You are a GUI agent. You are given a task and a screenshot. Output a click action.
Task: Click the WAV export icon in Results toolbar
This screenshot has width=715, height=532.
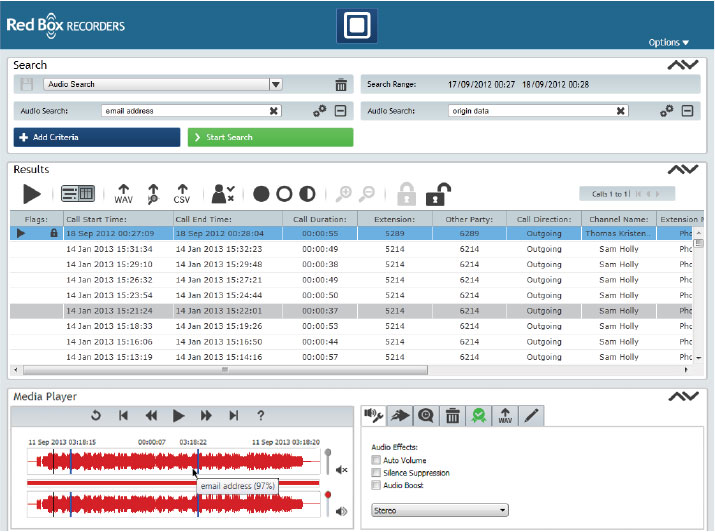(124, 193)
